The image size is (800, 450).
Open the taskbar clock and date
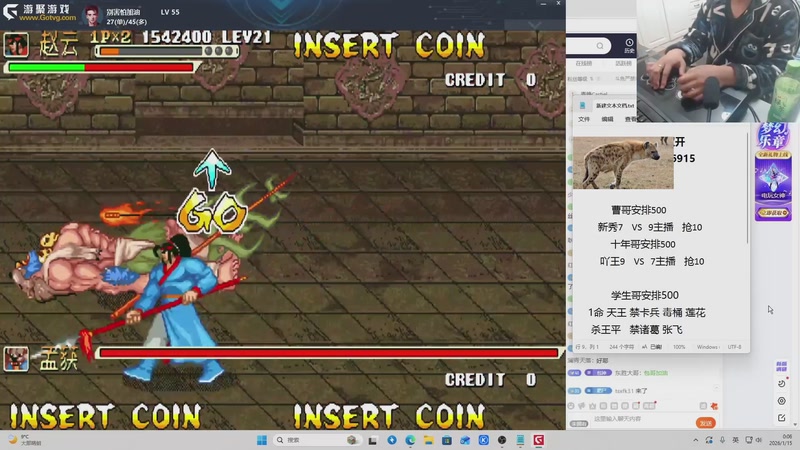coord(781,440)
